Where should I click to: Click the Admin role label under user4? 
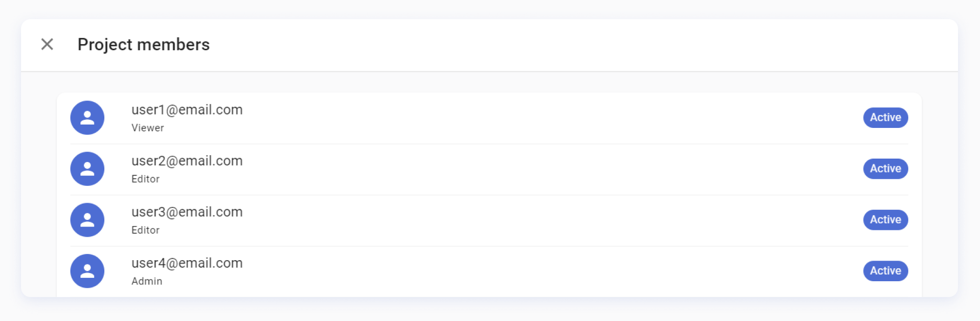click(x=147, y=281)
